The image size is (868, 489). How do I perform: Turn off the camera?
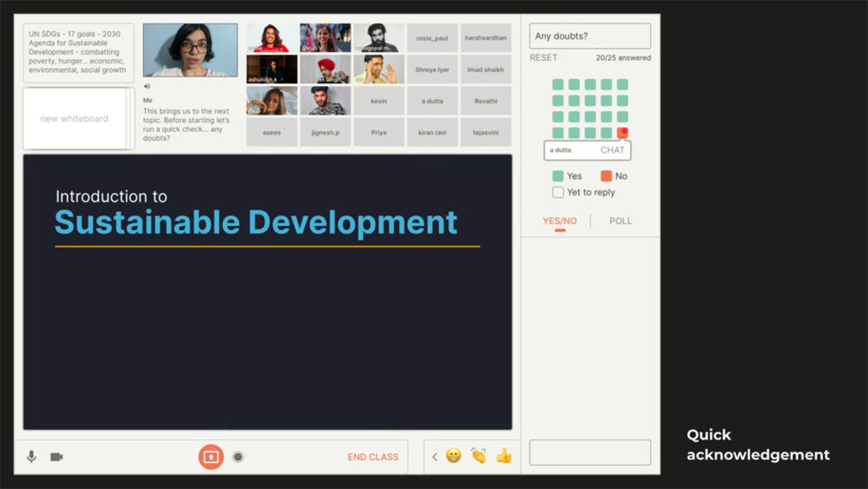coord(56,457)
